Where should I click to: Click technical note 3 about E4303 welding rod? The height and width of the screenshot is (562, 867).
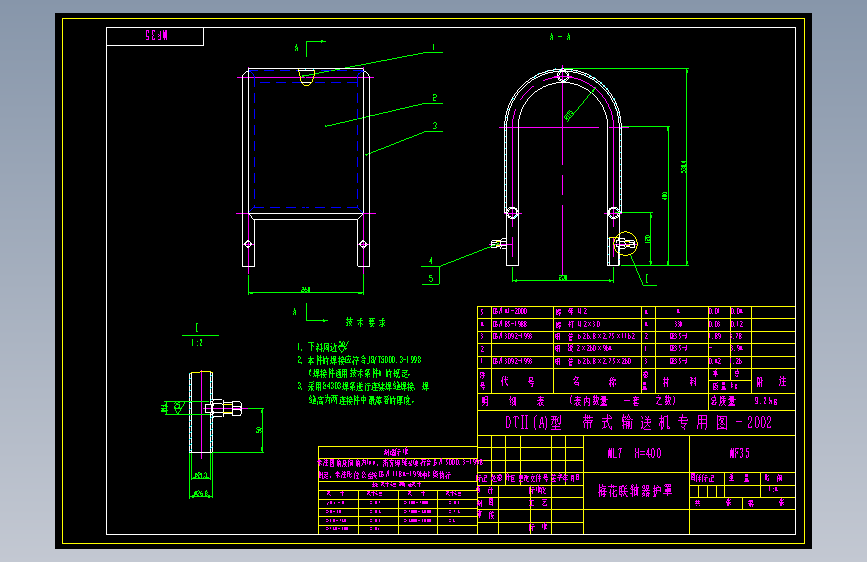363,393
